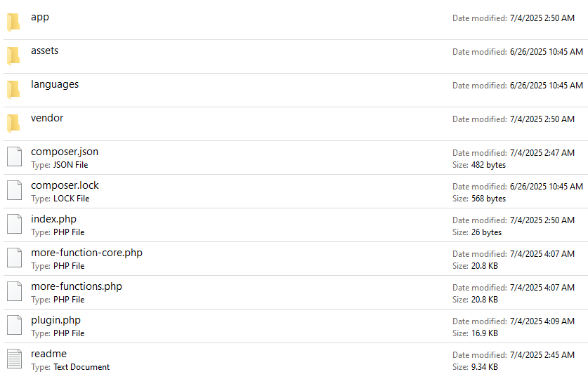The width and height of the screenshot is (588, 386).
Task: Click the plugin.php filename
Action: pyautogui.click(x=55, y=320)
